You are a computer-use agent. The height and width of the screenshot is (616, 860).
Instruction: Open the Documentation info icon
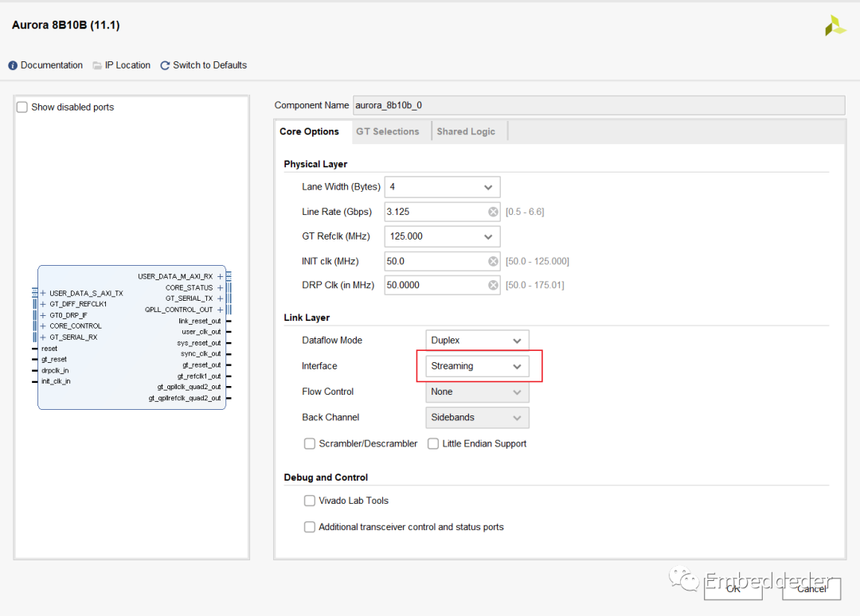pos(13,65)
